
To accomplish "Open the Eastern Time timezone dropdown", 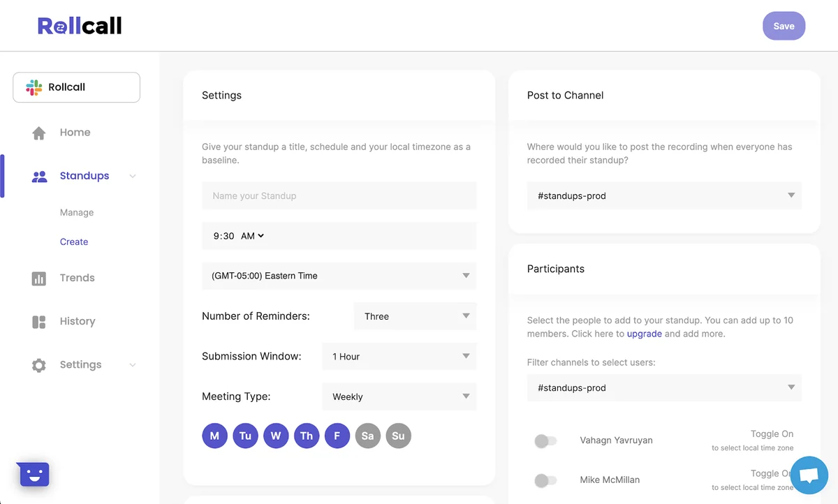I will point(339,276).
